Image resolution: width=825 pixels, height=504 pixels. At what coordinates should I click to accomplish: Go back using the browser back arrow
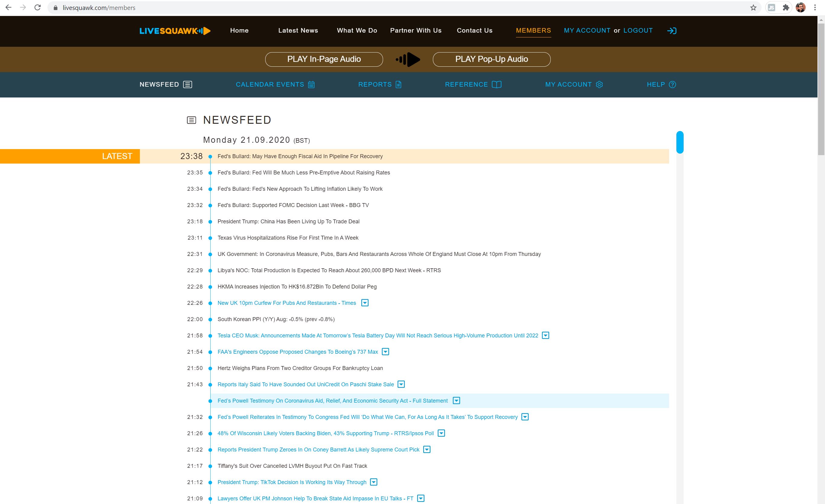(8, 7)
